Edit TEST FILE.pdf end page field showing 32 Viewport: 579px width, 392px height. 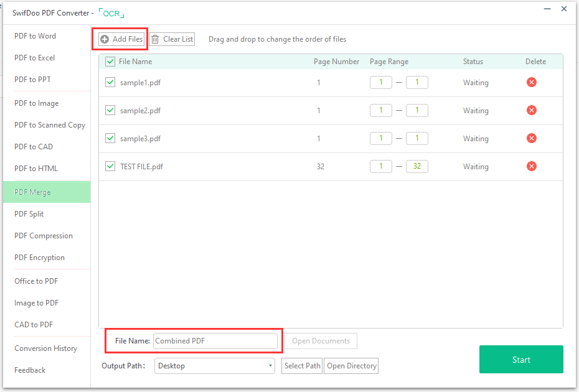pos(417,167)
